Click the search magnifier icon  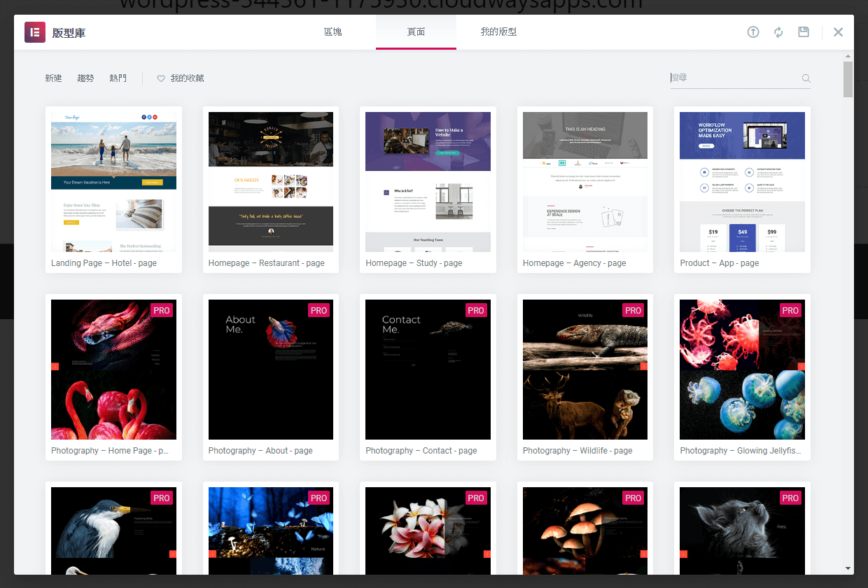tap(806, 78)
